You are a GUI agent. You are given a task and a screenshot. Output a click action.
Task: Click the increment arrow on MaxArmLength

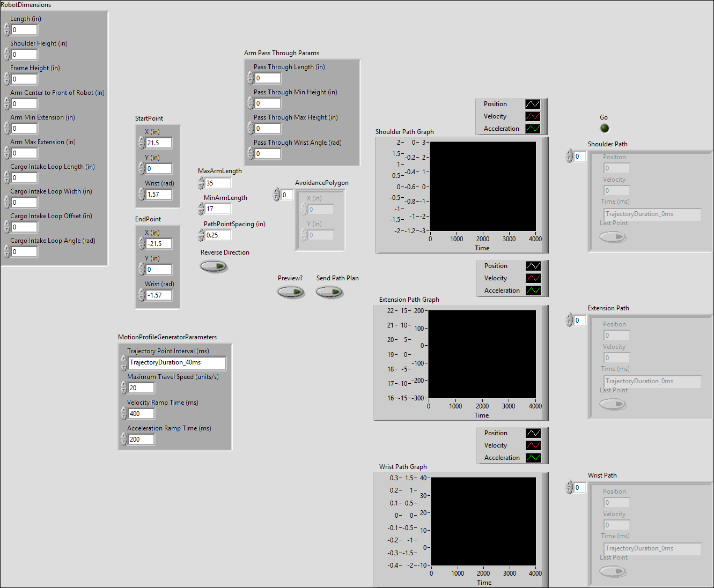[201, 180]
